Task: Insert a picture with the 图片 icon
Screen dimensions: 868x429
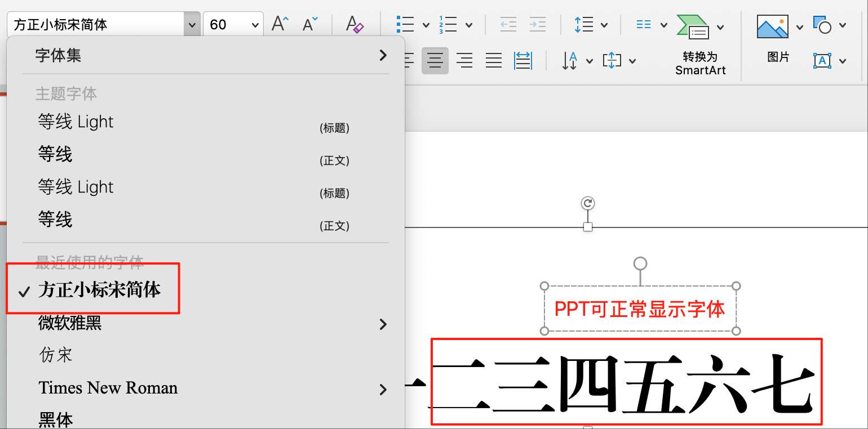Action: coord(773,26)
